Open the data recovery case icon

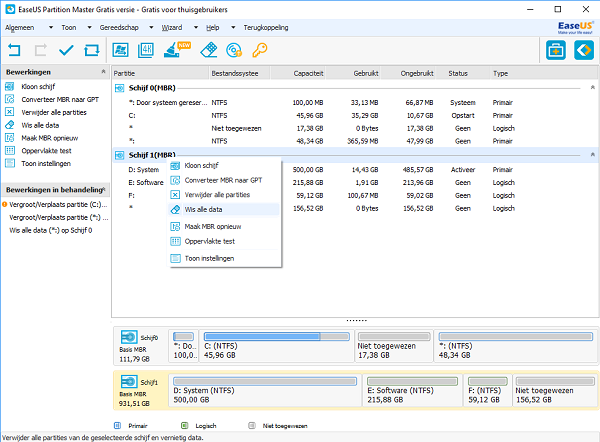coord(556,50)
